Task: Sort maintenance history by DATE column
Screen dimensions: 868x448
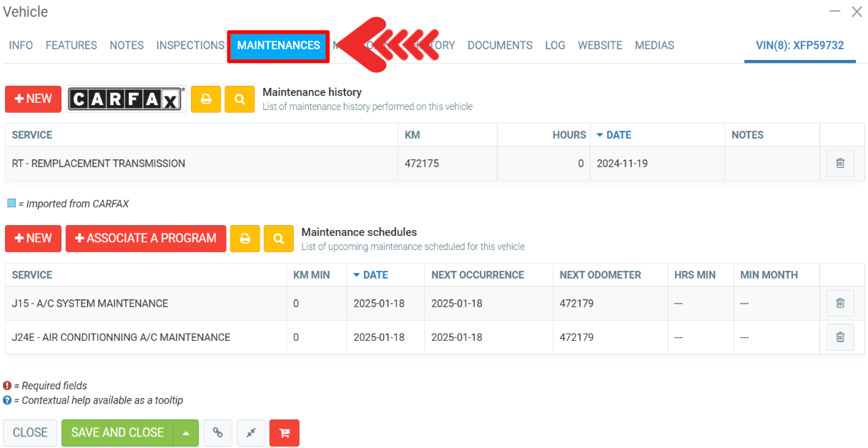Action: pyautogui.click(x=613, y=135)
